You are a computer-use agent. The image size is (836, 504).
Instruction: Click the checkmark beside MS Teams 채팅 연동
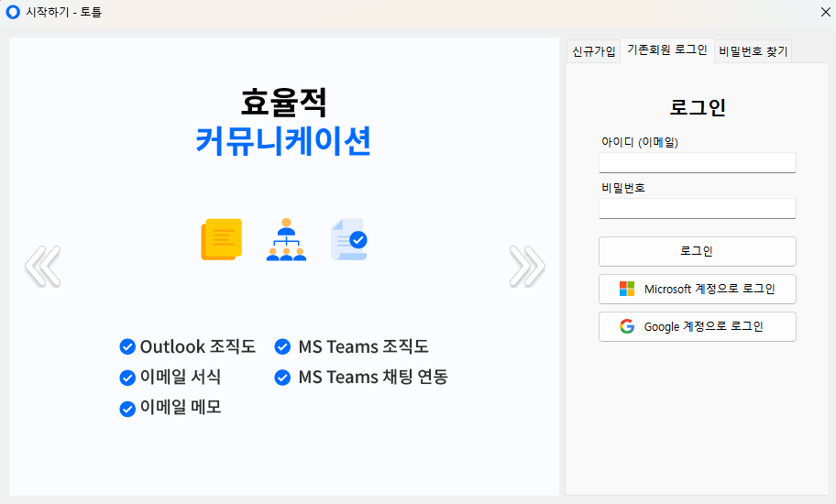tap(283, 377)
